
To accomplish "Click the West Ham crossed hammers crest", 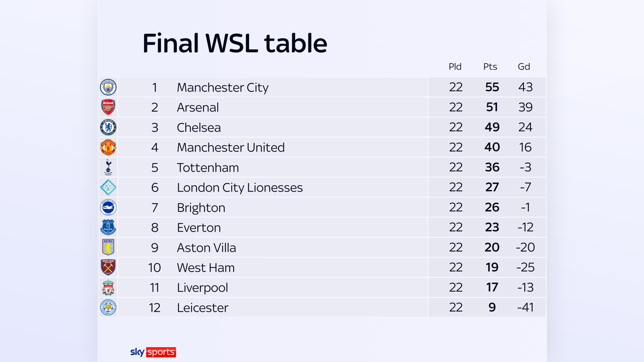I will pyautogui.click(x=108, y=267).
